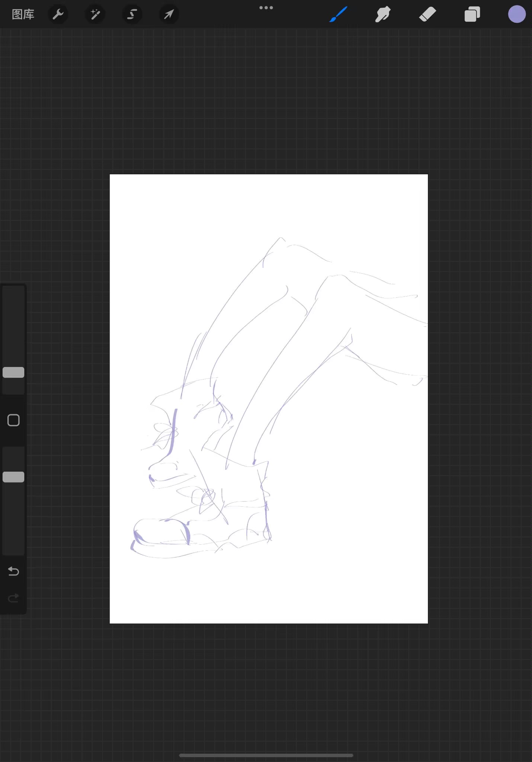Image resolution: width=532 pixels, height=762 pixels.
Task: Click the brush size slider handle
Action: 13,372
